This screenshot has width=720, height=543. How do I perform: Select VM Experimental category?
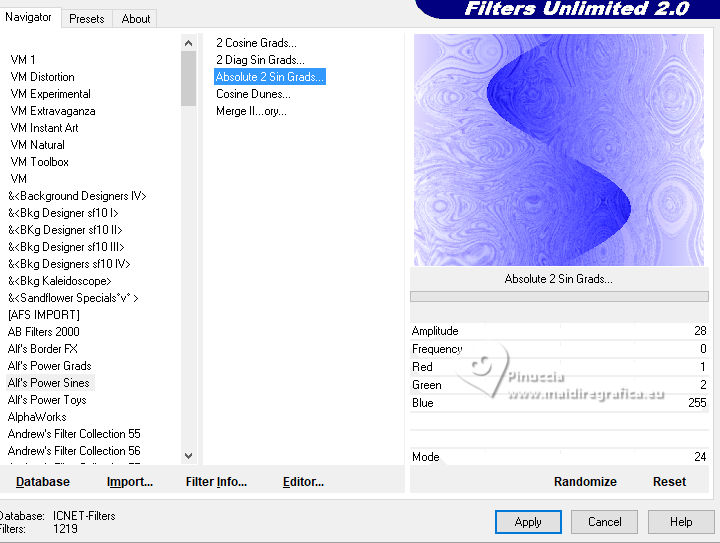(51, 94)
